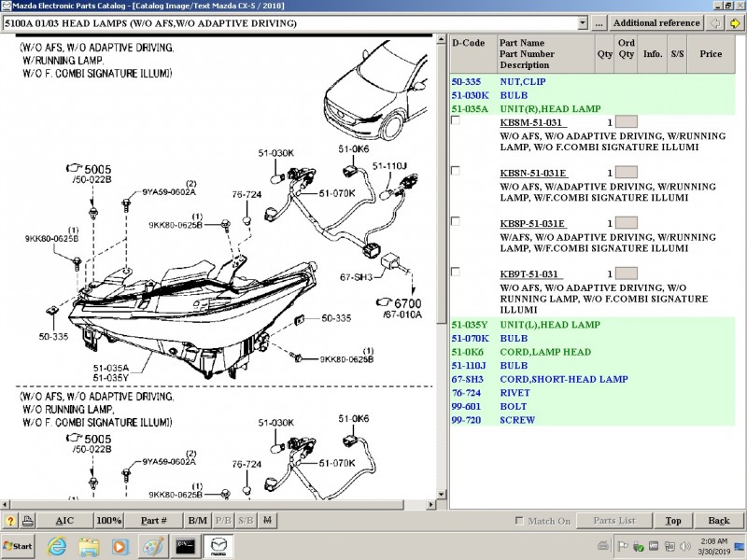Click order quantity field for KB9T-51-031

(626, 273)
